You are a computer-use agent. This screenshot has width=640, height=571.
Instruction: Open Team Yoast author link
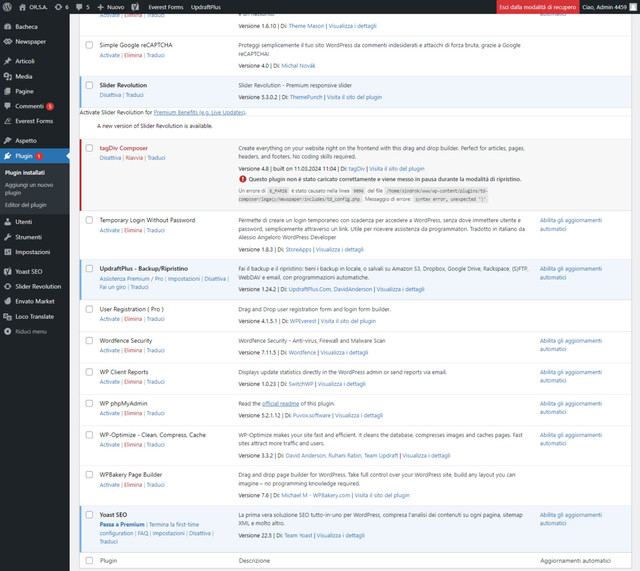(x=298, y=535)
